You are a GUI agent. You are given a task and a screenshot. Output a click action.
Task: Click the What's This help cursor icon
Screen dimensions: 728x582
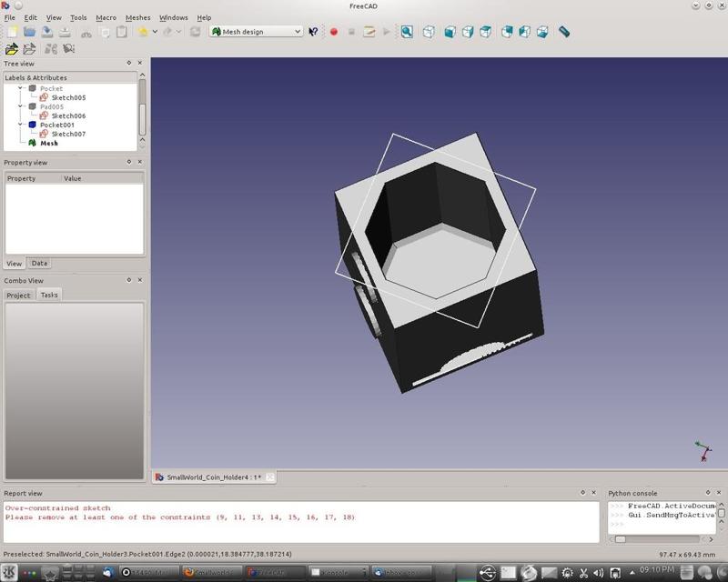pos(313,32)
